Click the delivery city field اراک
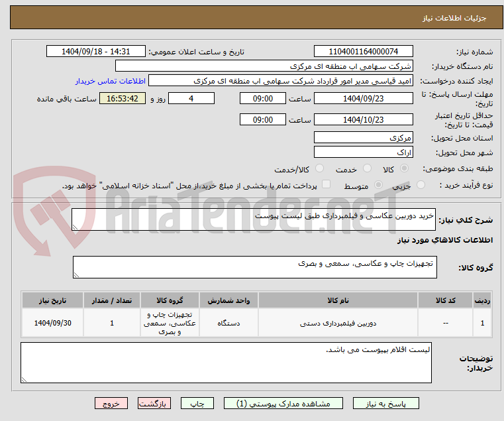 (363, 152)
